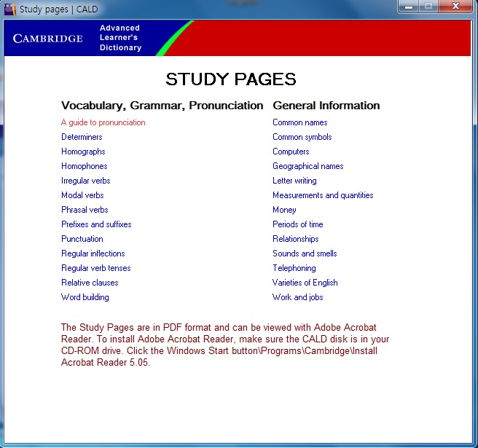This screenshot has height=448, width=478.
Task: Open the Letter writing page
Action: tap(294, 181)
